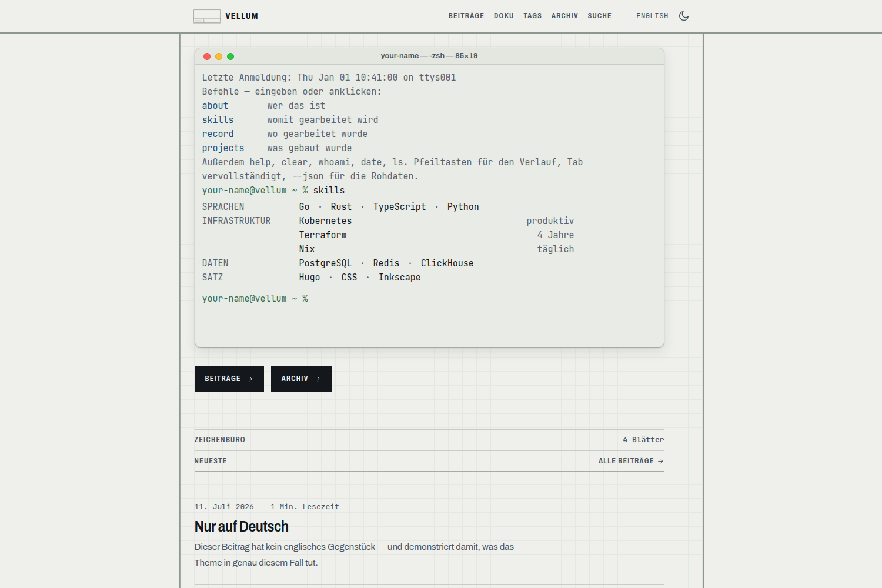Switch language to ENGLISH
882x588 pixels.
[652, 16]
